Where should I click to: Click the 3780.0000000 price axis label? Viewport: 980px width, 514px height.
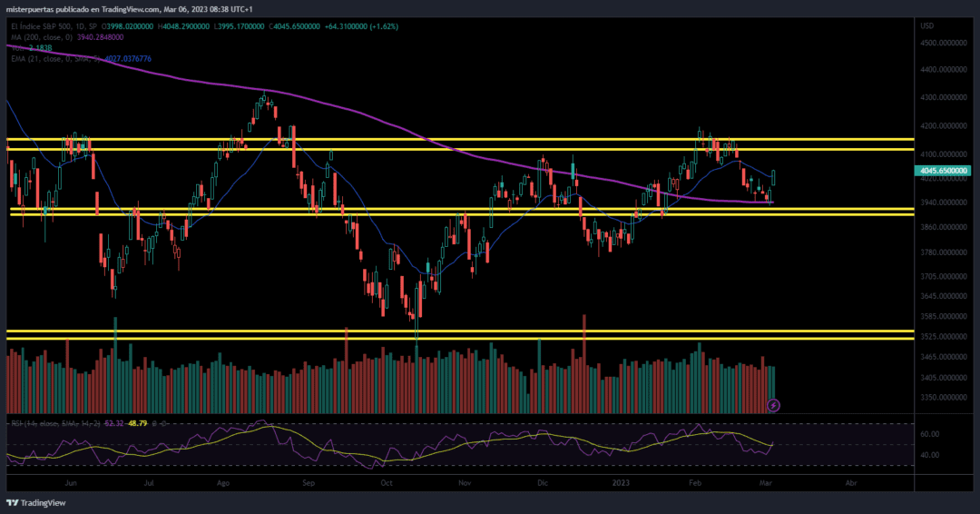point(944,252)
